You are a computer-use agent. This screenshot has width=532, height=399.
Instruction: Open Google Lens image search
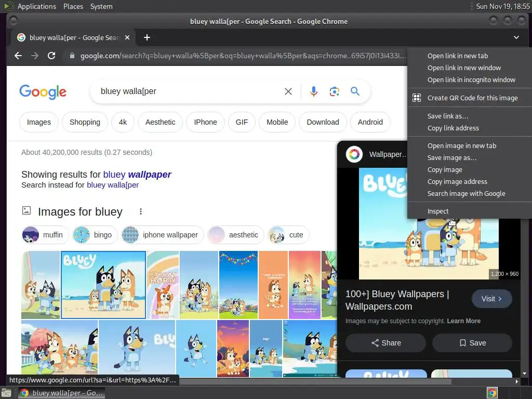(334, 91)
